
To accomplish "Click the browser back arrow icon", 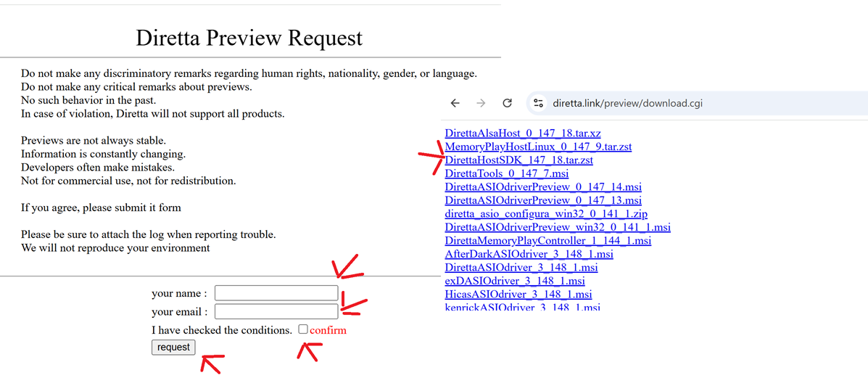I will pyautogui.click(x=455, y=103).
